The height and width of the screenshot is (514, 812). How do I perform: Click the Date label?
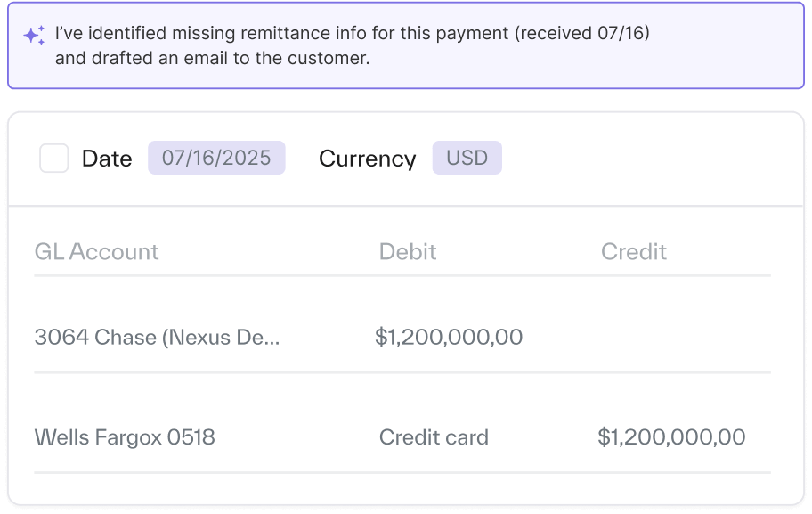click(x=107, y=159)
